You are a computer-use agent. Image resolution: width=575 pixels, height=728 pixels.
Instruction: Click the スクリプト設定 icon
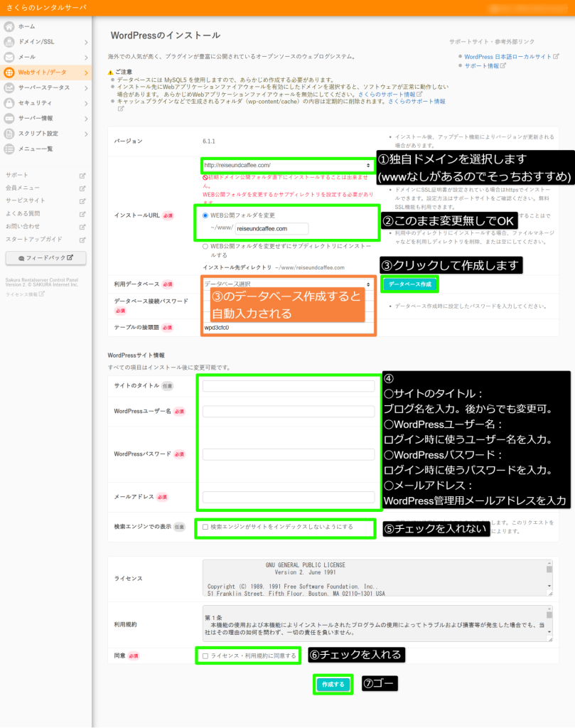[9, 134]
